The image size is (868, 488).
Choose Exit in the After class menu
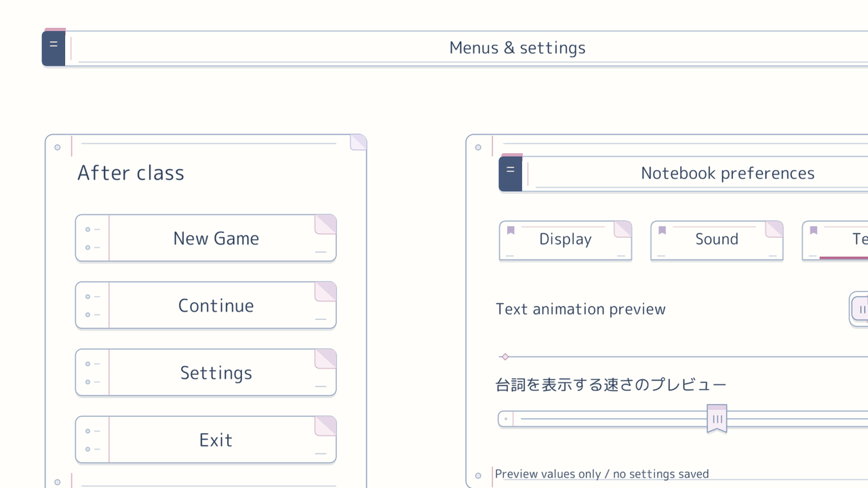pyautogui.click(x=205, y=439)
